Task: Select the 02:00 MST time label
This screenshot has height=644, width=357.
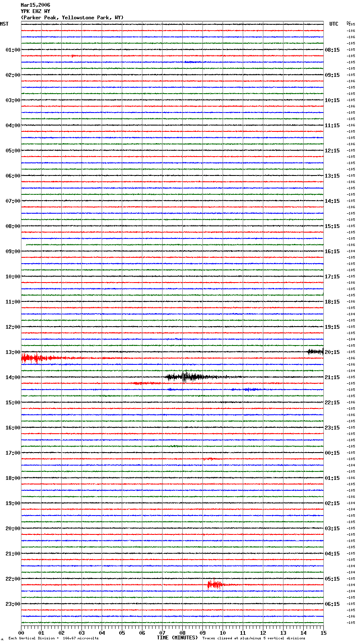Action: pyautogui.click(x=13, y=75)
